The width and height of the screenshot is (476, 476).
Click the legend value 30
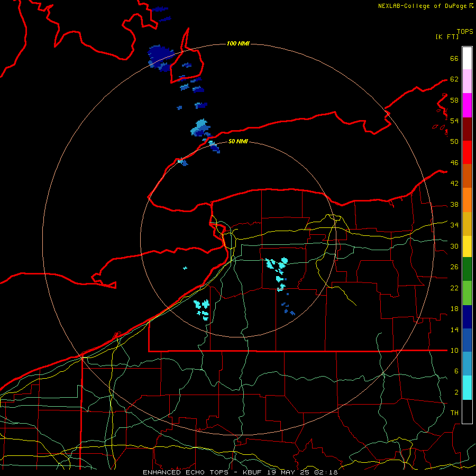point(454,246)
